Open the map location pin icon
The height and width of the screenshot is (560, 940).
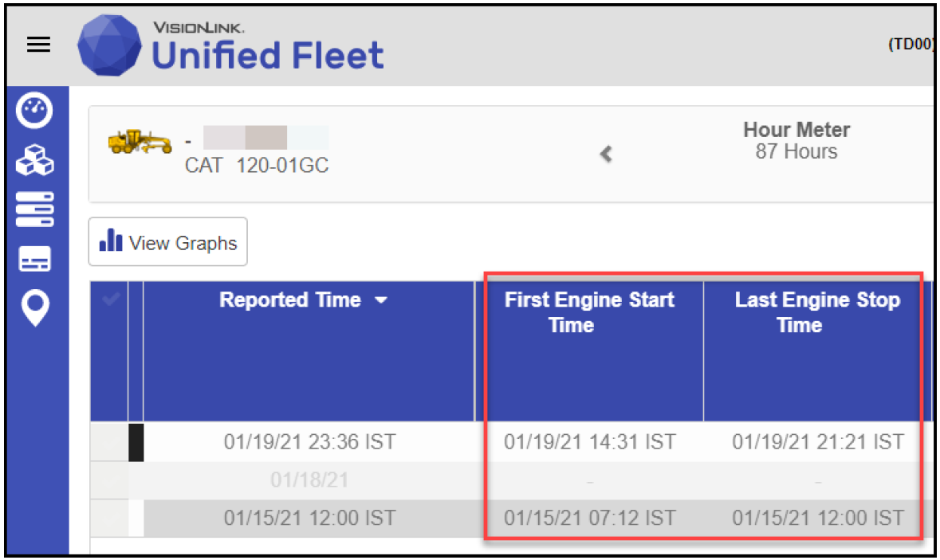click(35, 307)
